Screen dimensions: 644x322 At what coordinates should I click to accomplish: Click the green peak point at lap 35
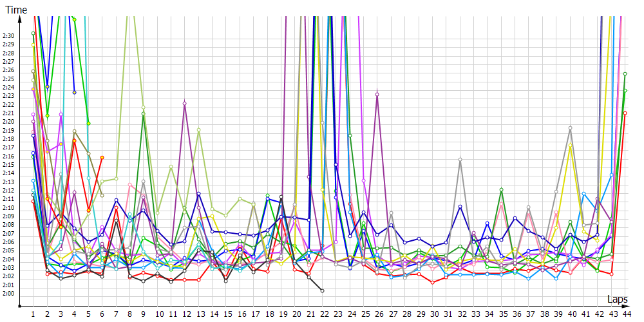[502, 190]
